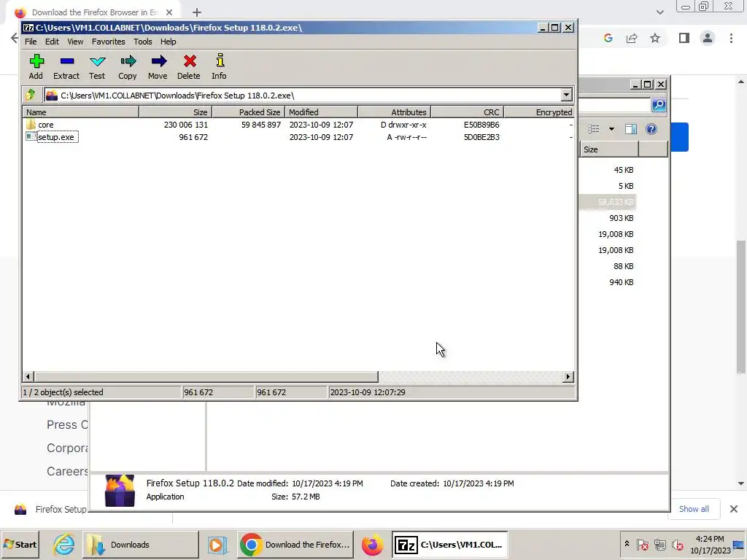Click the red Delete icon
The height and width of the screenshot is (560, 747).
tap(189, 66)
